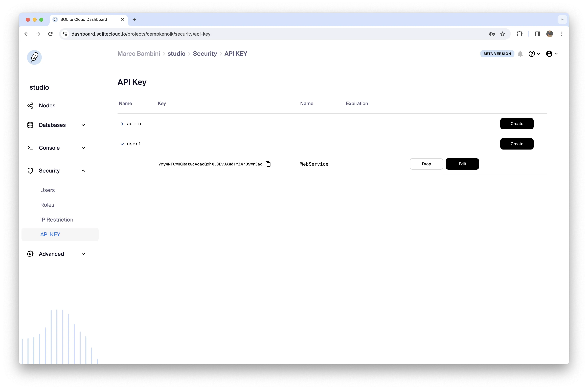This screenshot has width=588, height=389.
Task: Expand the admin row chevron
Action: coord(122,124)
